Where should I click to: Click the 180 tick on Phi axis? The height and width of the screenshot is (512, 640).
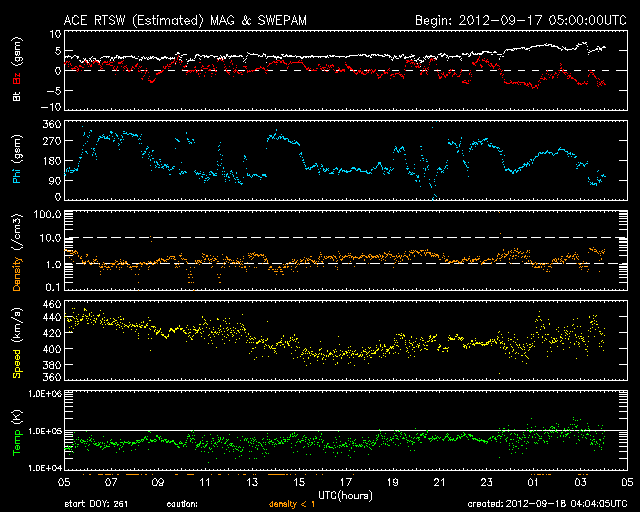52,161
